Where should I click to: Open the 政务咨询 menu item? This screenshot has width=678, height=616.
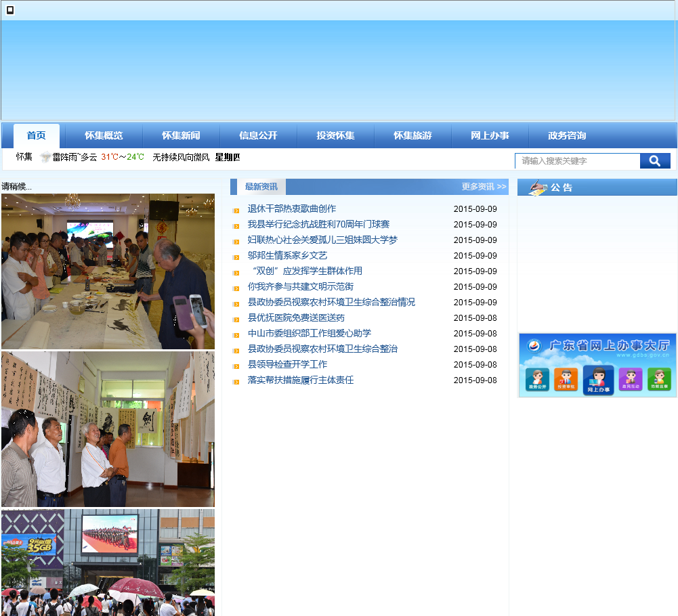568,136
